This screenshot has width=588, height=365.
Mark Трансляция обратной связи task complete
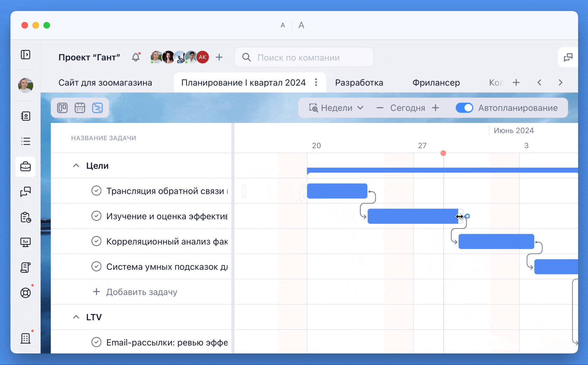click(x=96, y=191)
